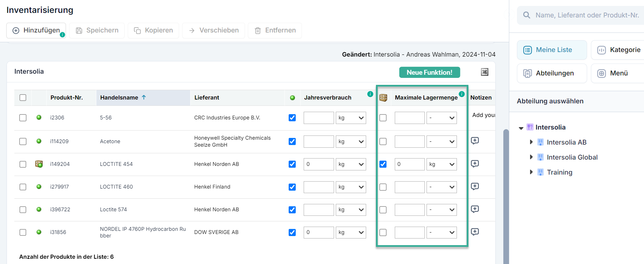Click the storage box icon in header
This screenshot has height=264, width=644.
click(383, 98)
